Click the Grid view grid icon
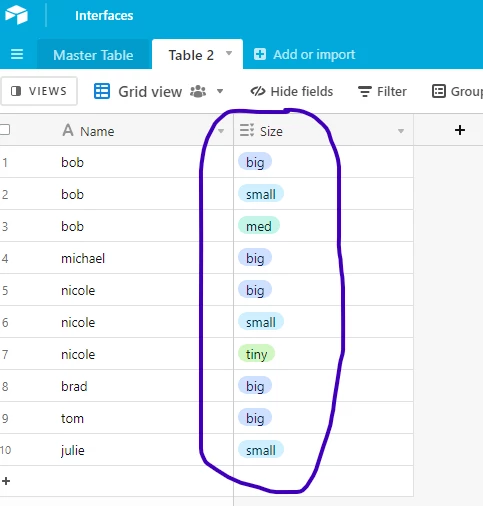 tap(102, 91)
